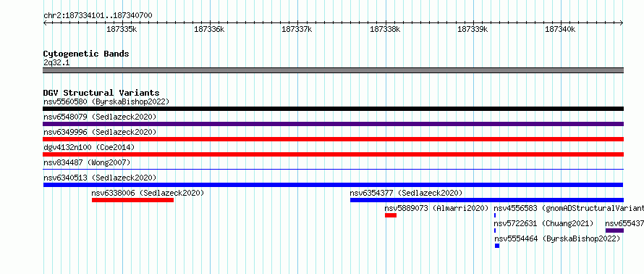Select the blue nsv6340513 variant bar
This screenshot has width=644, height=274.
pyautogui.click(x=333, y=185)
